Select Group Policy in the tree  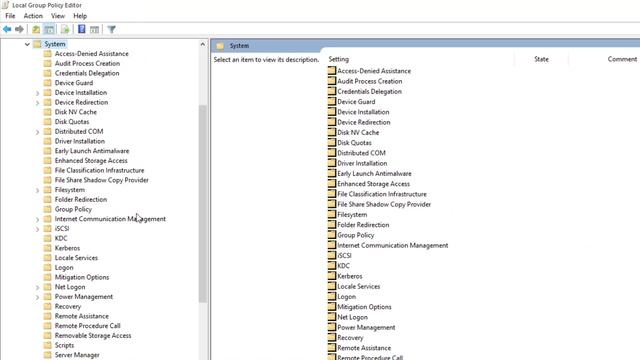coord(73,209)
